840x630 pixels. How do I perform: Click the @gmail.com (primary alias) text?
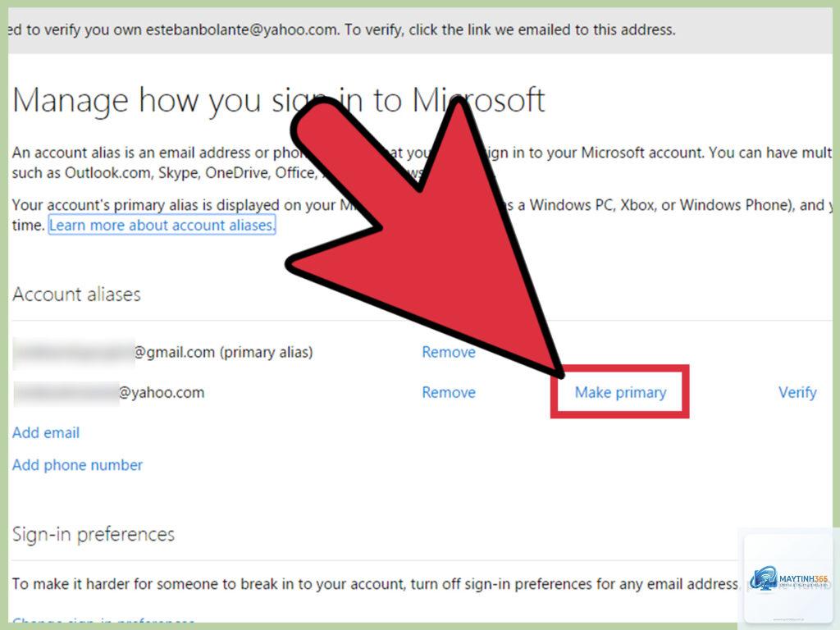tap(223, 352)
